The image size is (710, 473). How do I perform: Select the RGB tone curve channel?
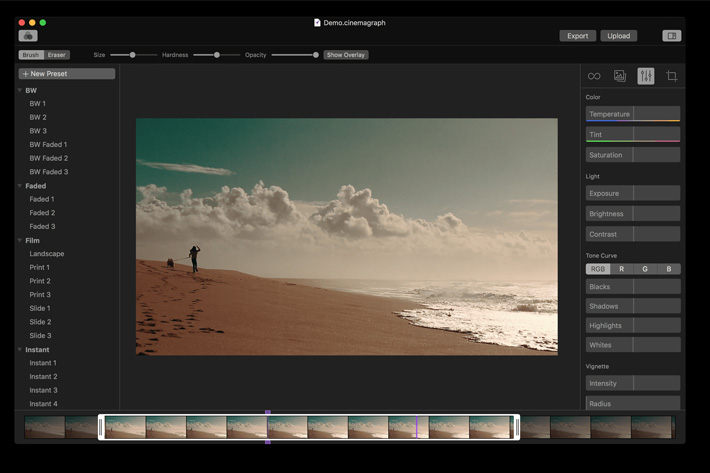click(598, 269)
